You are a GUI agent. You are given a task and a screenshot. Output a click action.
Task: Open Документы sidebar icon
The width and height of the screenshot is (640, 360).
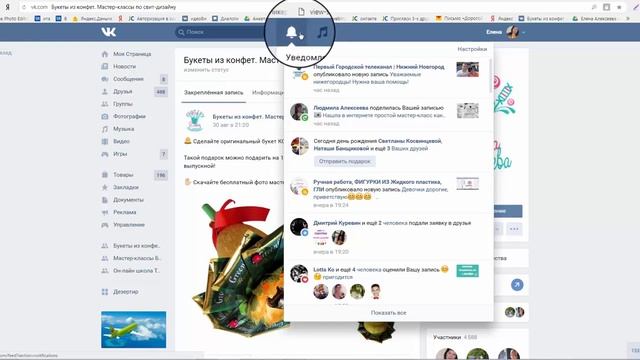105,200
